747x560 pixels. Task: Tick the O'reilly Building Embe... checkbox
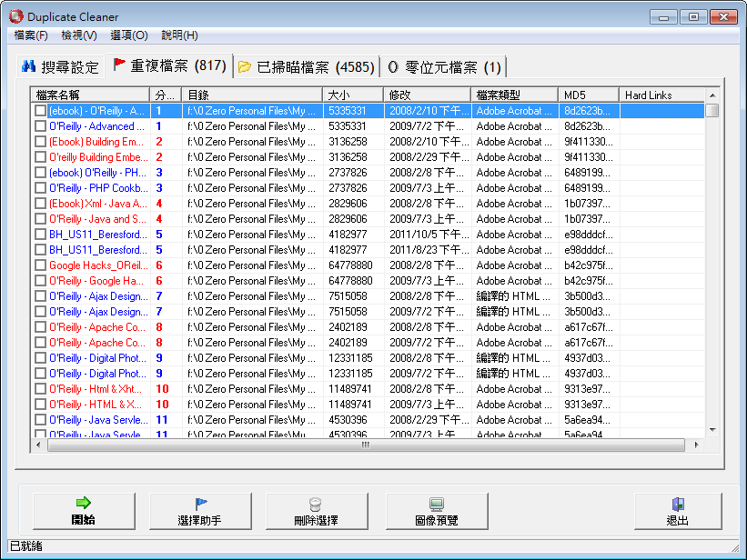41,157
